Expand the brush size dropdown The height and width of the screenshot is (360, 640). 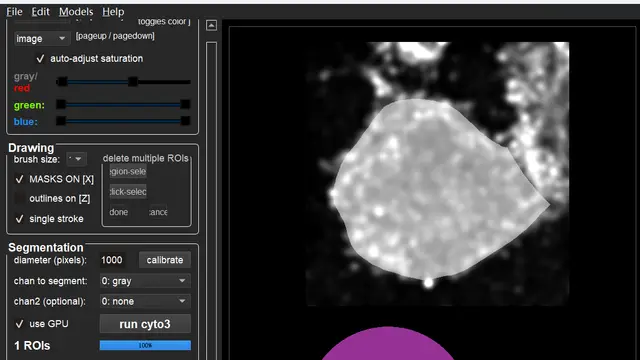point(76,159)
